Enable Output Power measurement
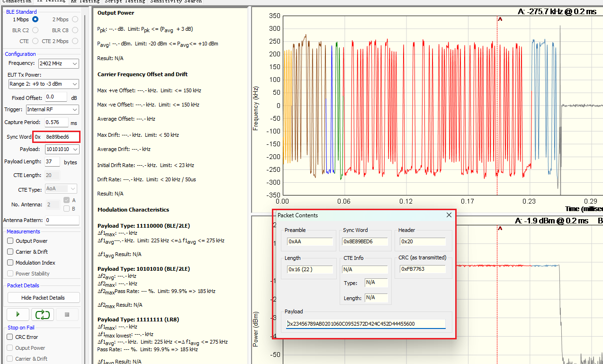The height and width of the screenshot is (364, 603). pyautogui.click(x=10, y=241)
